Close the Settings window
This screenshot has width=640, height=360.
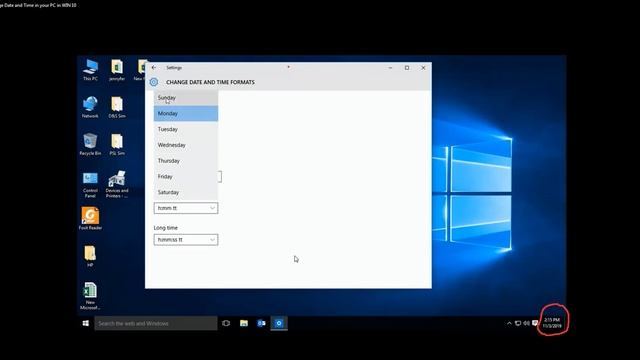pos(423,68)
